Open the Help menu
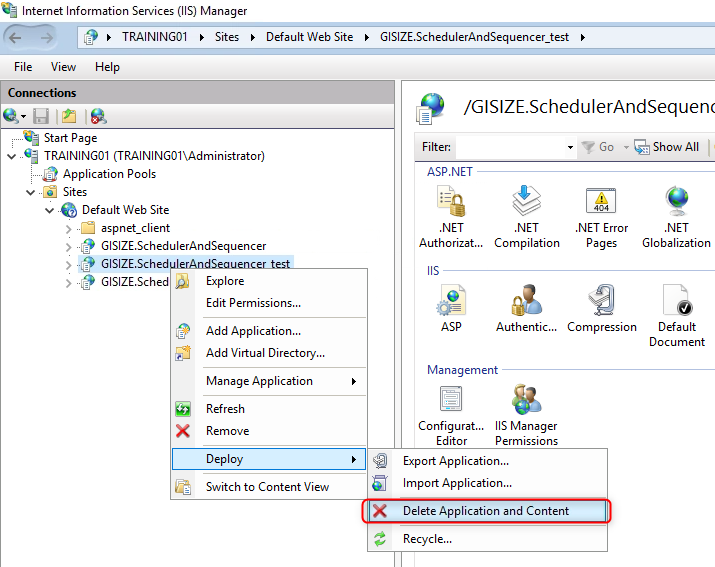 pos(107,67)
